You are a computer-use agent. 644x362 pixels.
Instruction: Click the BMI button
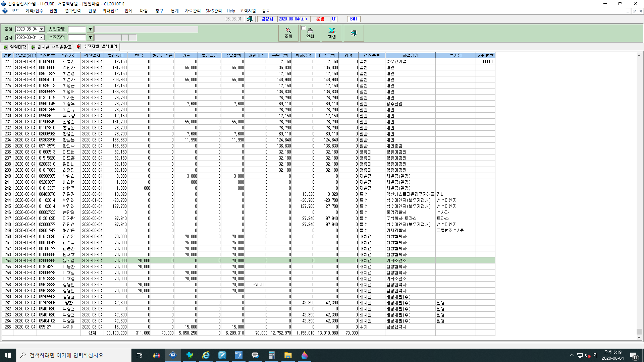354,19
